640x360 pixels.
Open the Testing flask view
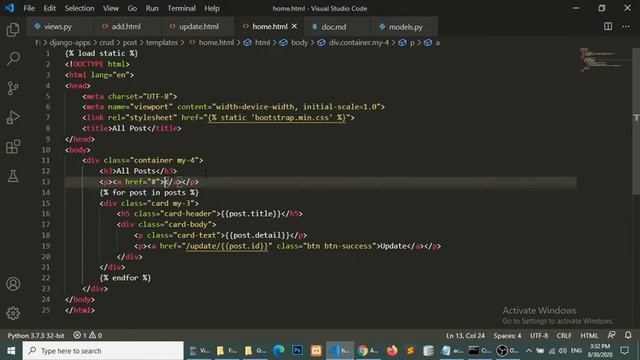(x=13, y=176)
